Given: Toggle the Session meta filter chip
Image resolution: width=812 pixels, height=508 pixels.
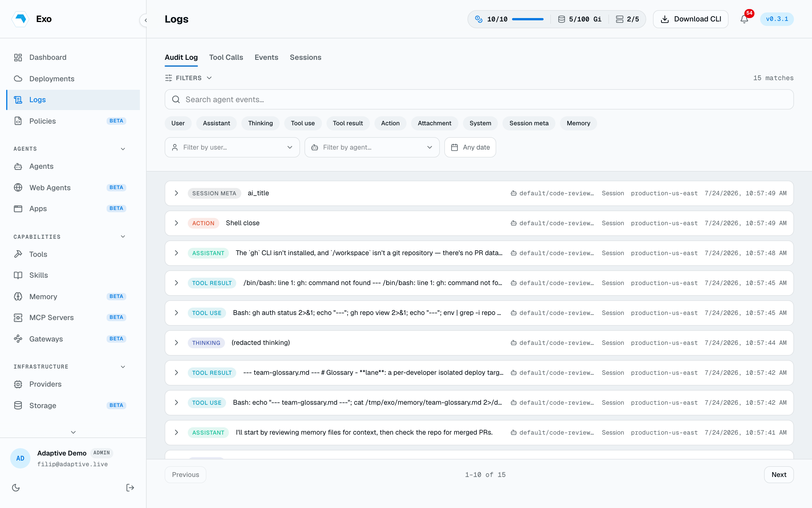Looking at the screenshot, I should [x=529, y=123].
